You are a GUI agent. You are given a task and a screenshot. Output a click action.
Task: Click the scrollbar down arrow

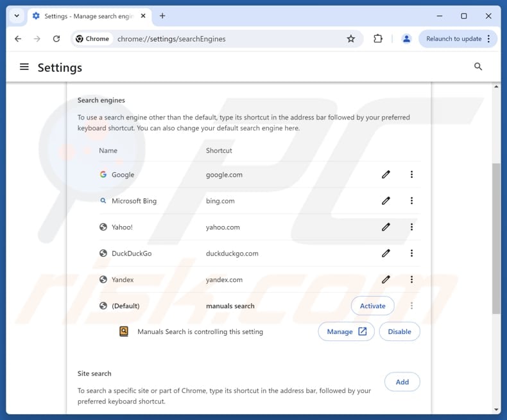coord(496,409)
